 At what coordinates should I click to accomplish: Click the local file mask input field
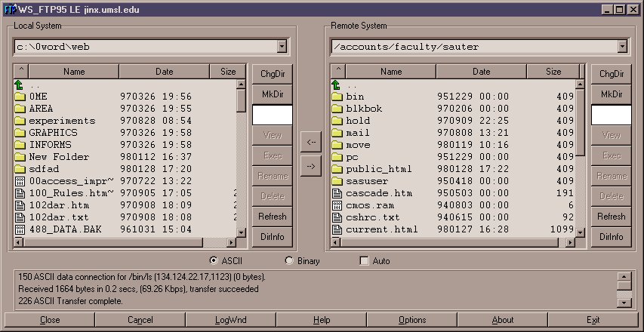272,115
